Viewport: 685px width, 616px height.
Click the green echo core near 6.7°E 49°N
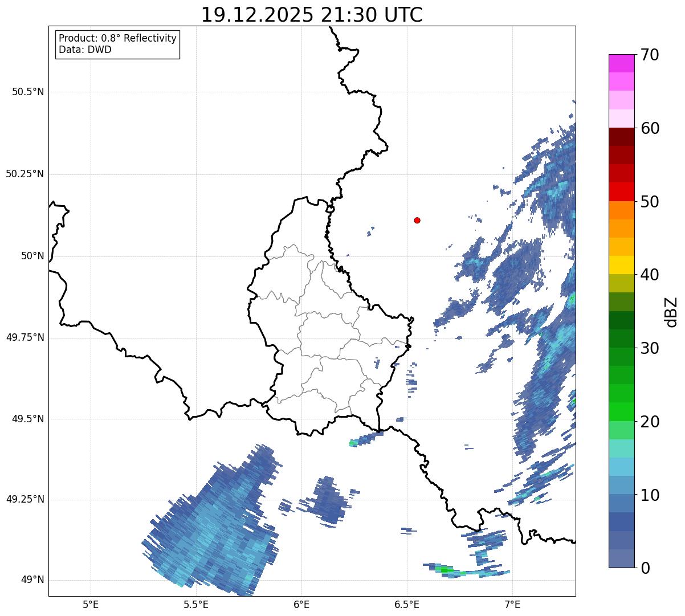click(x=445, y=569)
